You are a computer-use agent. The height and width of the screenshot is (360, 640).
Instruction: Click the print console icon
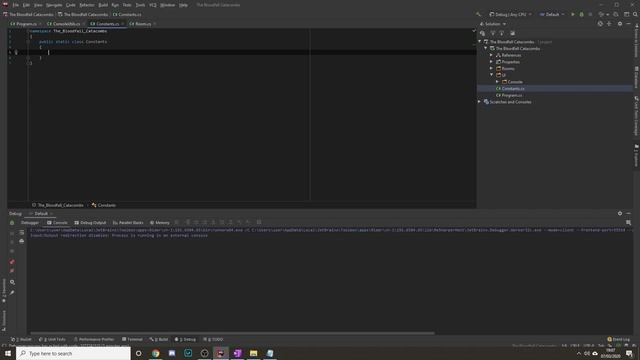coord(22,241)
